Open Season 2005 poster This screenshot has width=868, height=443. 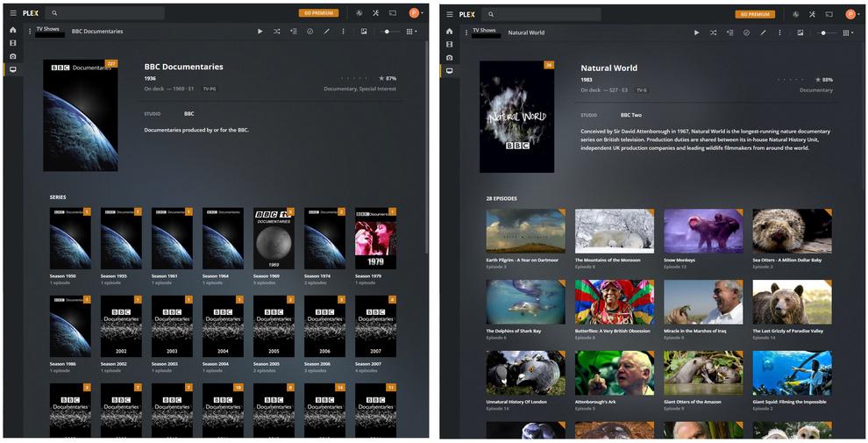274,326
